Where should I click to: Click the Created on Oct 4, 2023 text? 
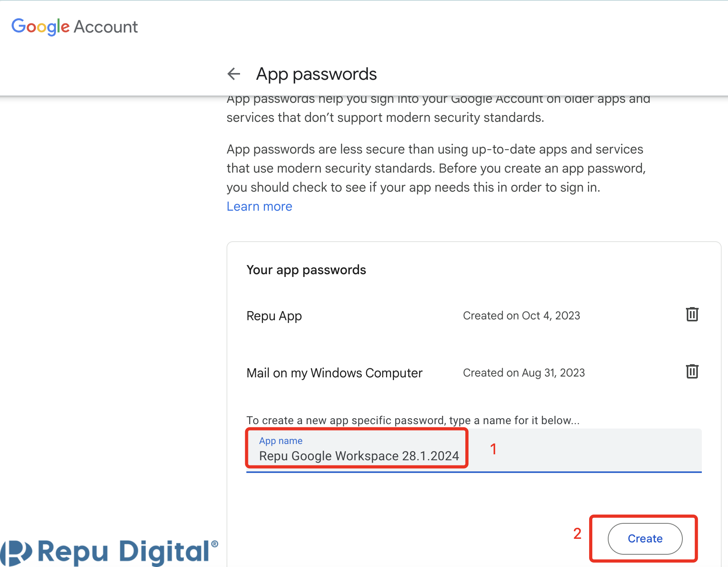point(521,315)
